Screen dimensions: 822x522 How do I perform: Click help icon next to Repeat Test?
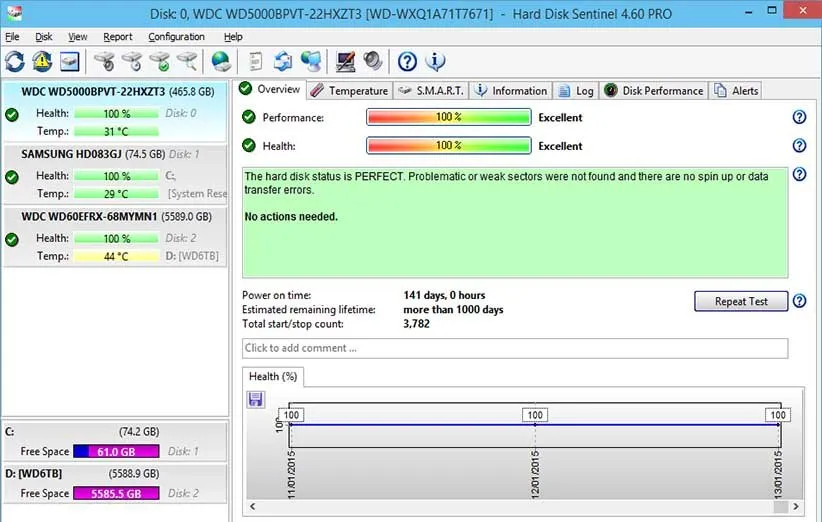tap(799, 301)
